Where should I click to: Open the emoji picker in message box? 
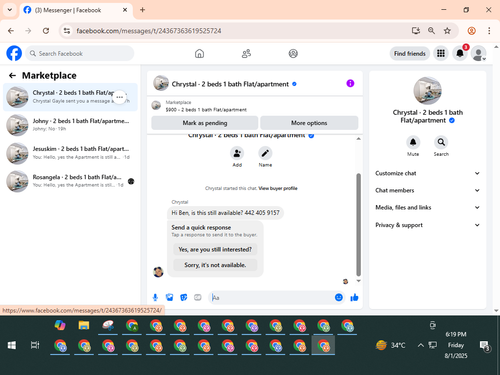[x=339, y=297]
